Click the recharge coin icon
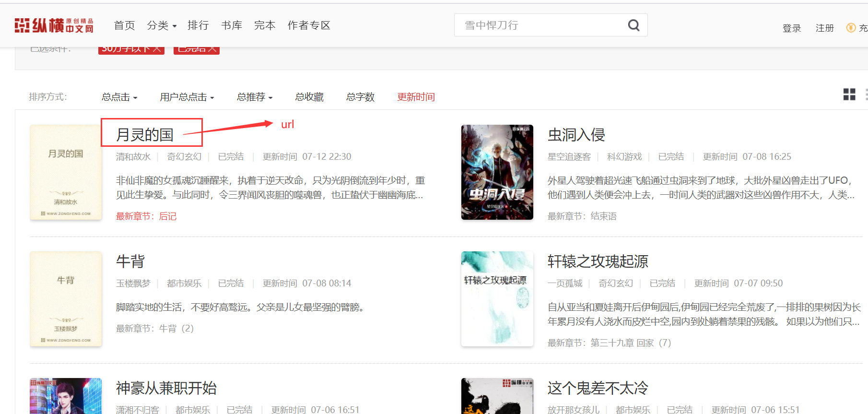Viewport: 868px width, 414px height. [851, 28]
